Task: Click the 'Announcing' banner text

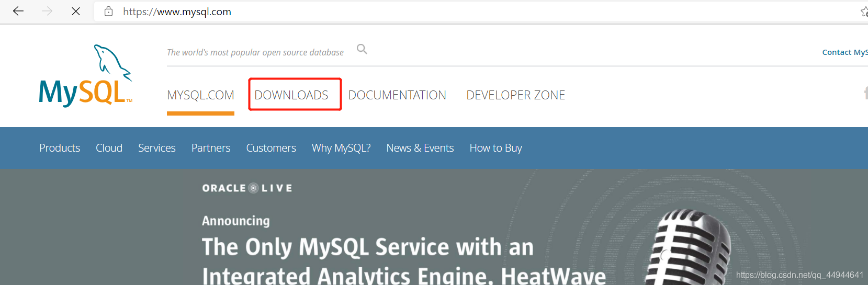Action: click(x=236, y=221)
